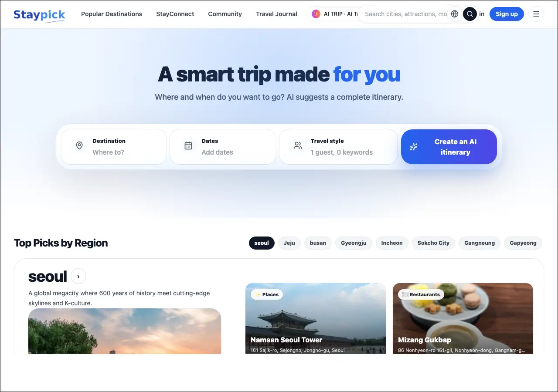Click the Sign up button
Viewport: 558px width, 392px height.
[507, 14]
